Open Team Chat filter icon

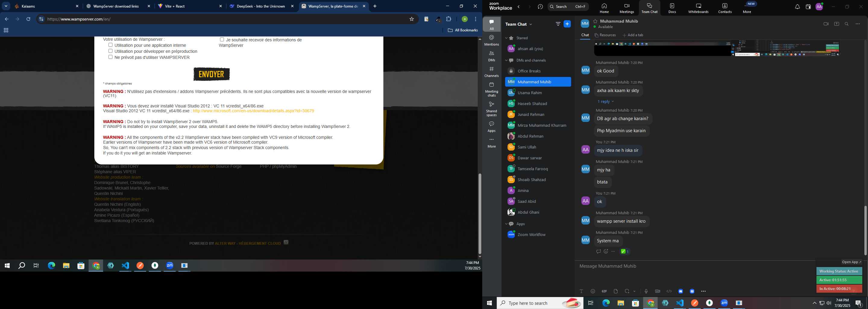558,24
